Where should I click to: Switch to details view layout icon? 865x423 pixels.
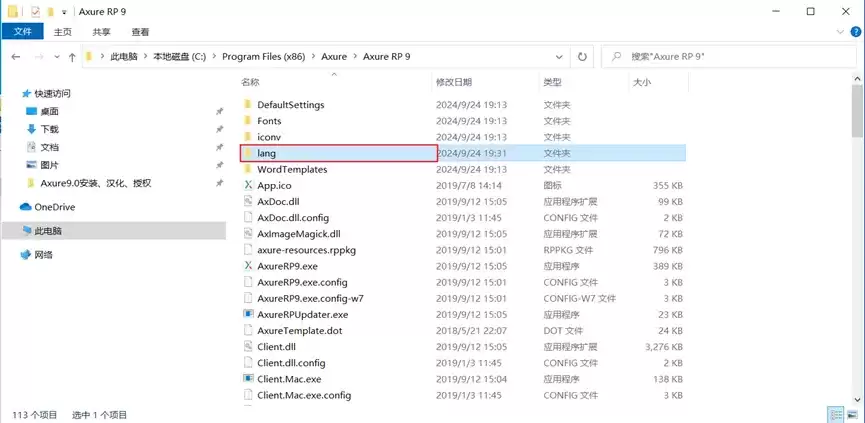click(836, 414)
